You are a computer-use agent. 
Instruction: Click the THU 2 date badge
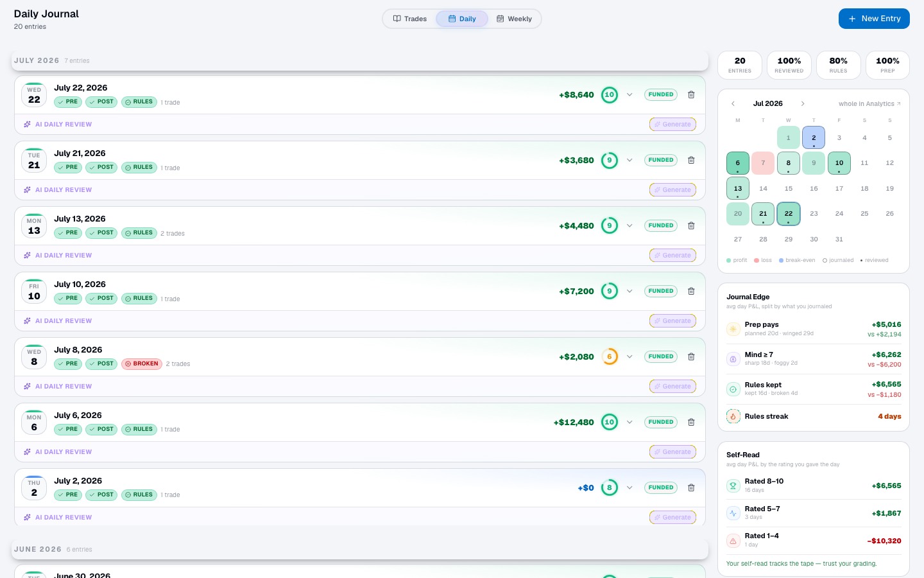[x=34, y=487]
